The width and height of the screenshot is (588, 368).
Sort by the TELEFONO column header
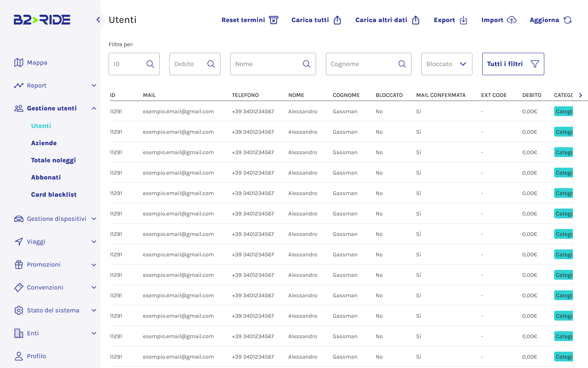click(245, 95)
